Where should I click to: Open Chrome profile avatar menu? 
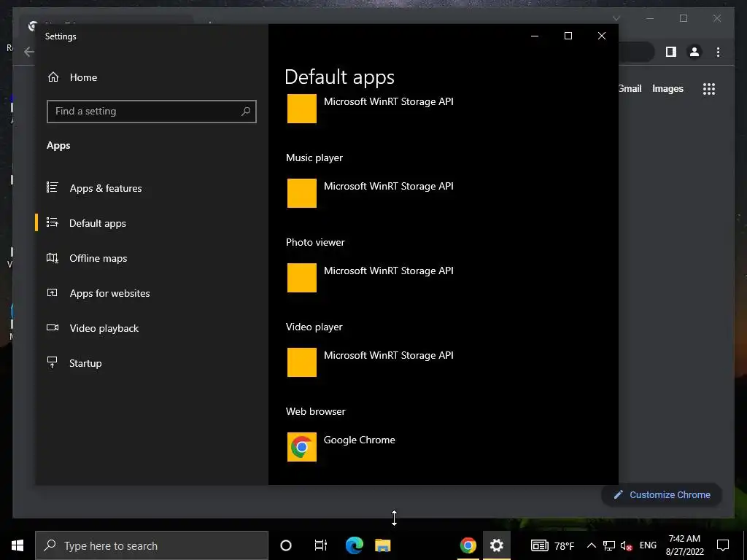(x=694, y=52)
